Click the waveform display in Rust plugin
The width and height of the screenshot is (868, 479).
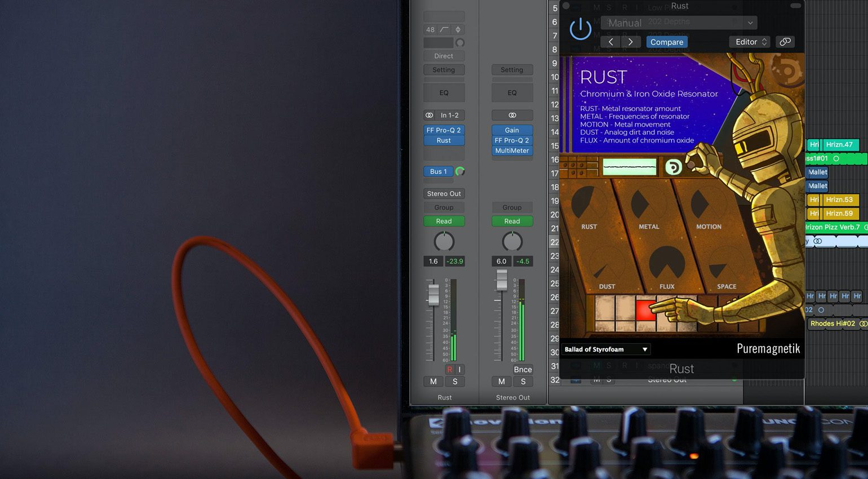[x=630, y=167]
